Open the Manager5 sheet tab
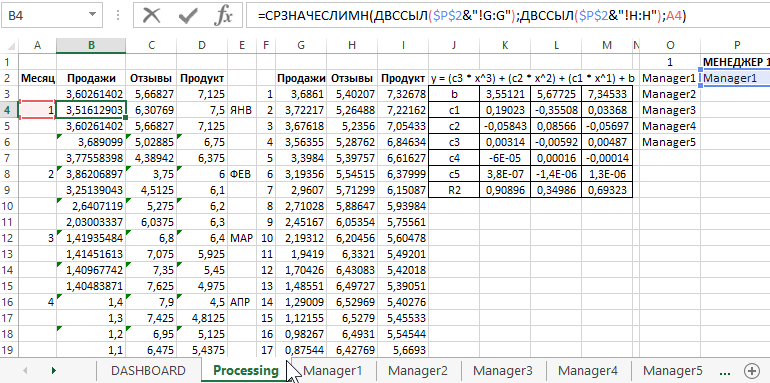 tap(673, 370)
